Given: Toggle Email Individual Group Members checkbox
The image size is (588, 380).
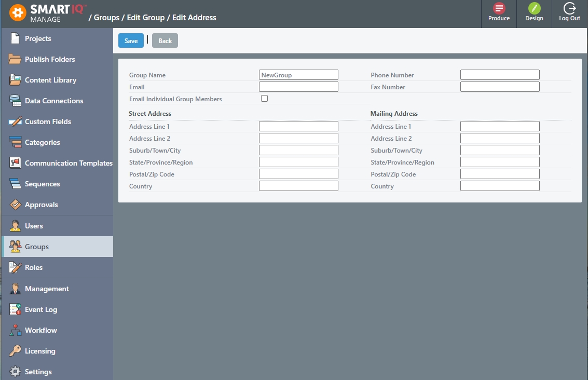Looking at the screenshot, I should (264, 99).
